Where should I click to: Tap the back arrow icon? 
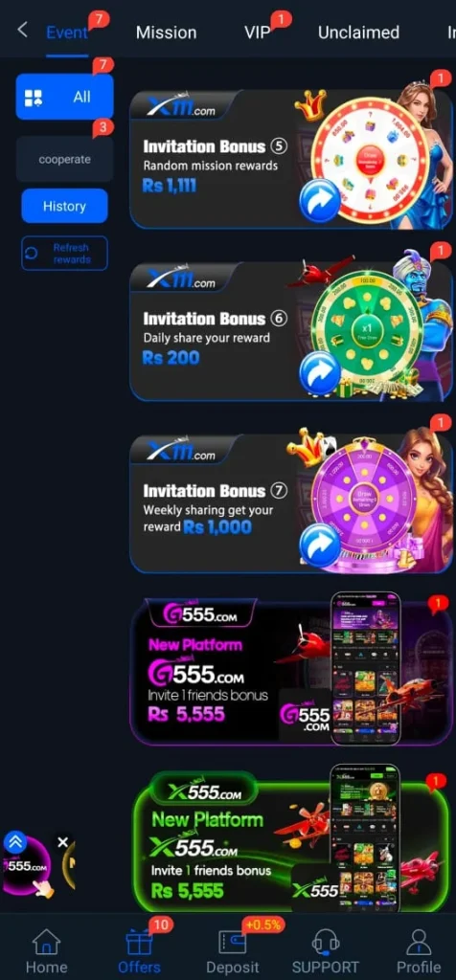(23, 30)
